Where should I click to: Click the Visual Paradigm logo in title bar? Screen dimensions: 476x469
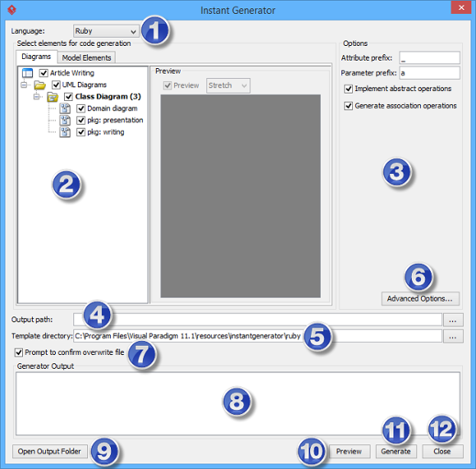tap(11, 10)
